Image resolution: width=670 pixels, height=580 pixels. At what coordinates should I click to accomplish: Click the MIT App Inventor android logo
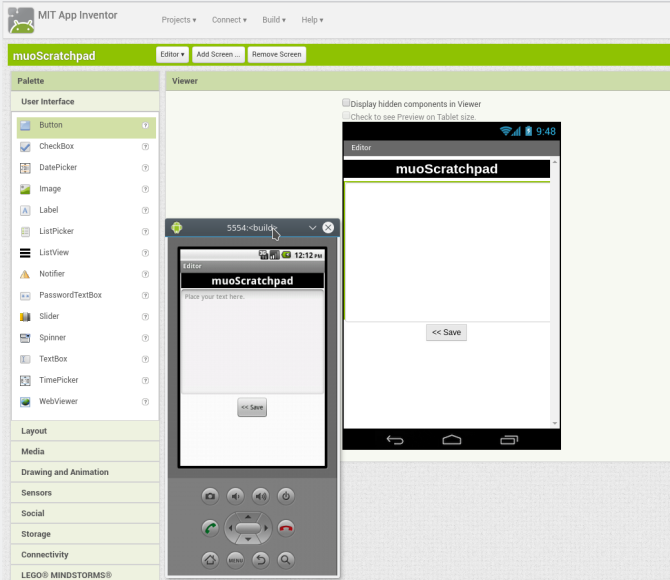(21, 20)
